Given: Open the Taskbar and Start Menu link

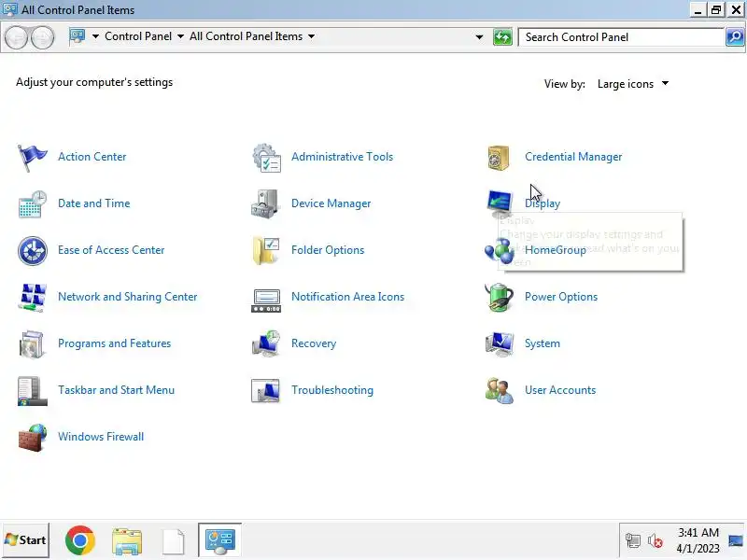Looking at the screenshot, I should 116,390.
